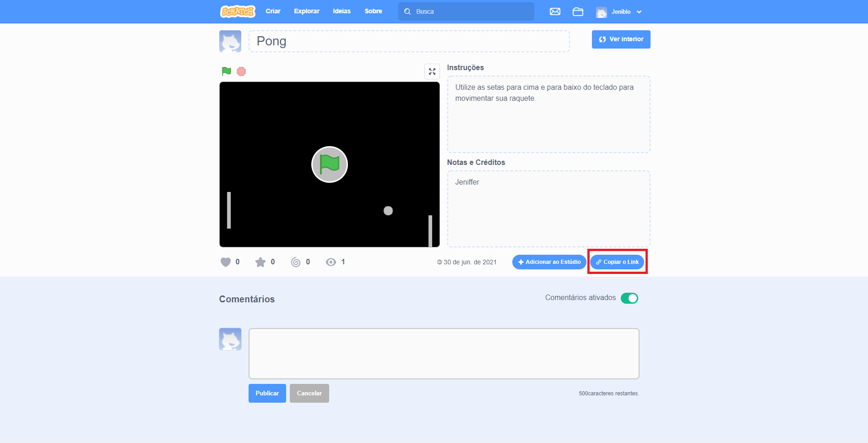
Task: Open the Explorar menu item
Action: click(x=307, y=11)
